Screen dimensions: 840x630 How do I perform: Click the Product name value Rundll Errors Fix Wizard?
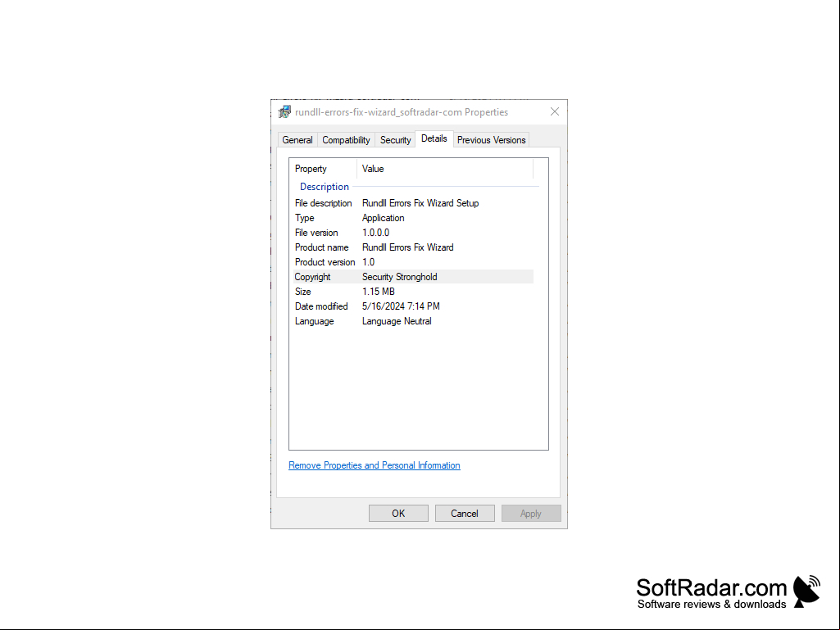point(407,247)
